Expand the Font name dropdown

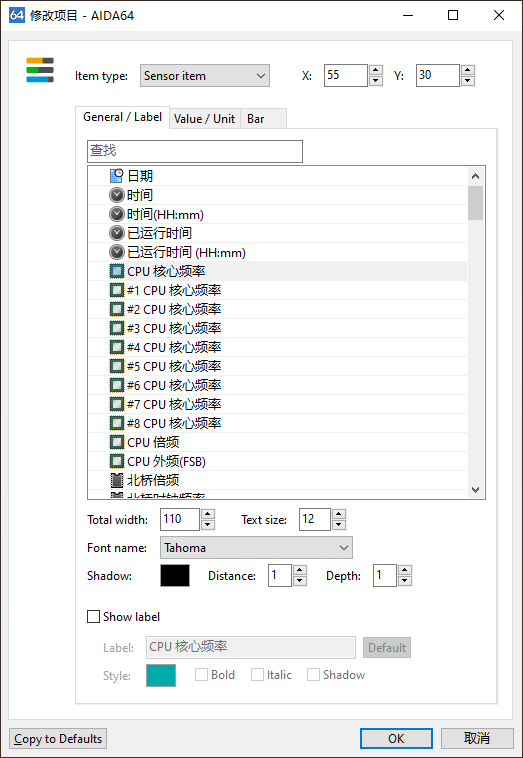click(x=256, y=548)
